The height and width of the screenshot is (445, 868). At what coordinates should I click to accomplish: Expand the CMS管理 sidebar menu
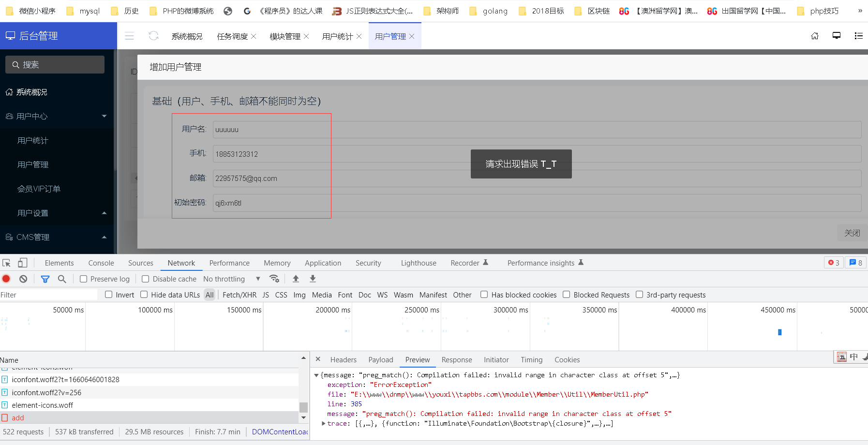click(x=104, y=237)
